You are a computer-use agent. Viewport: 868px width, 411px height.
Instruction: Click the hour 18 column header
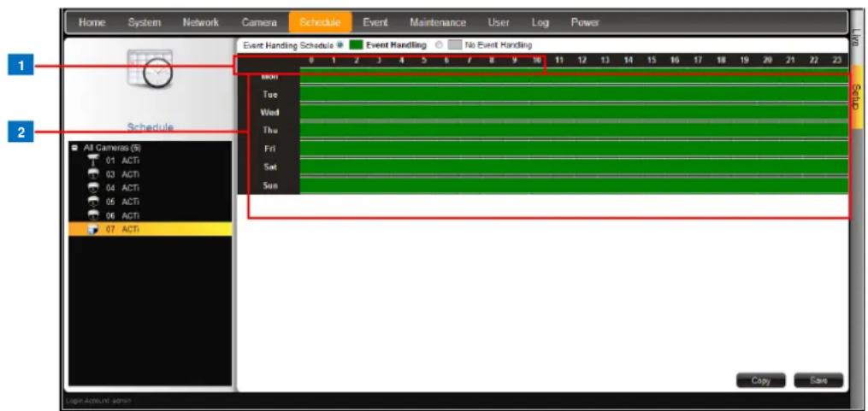(721, 60)
